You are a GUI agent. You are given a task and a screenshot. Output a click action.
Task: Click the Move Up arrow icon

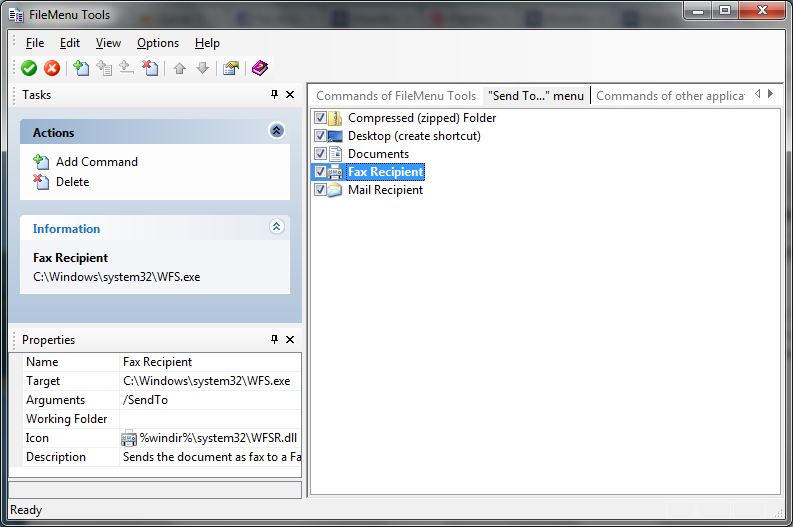point(180,68)
